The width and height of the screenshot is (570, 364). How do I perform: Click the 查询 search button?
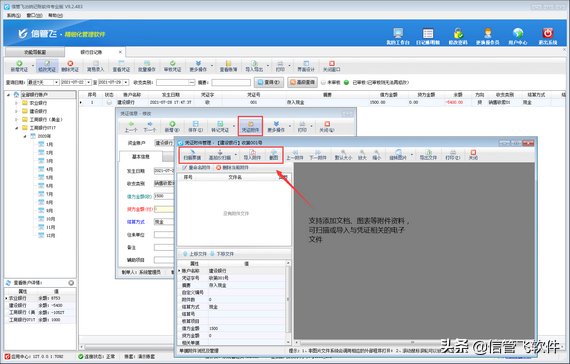pos(269,83)
